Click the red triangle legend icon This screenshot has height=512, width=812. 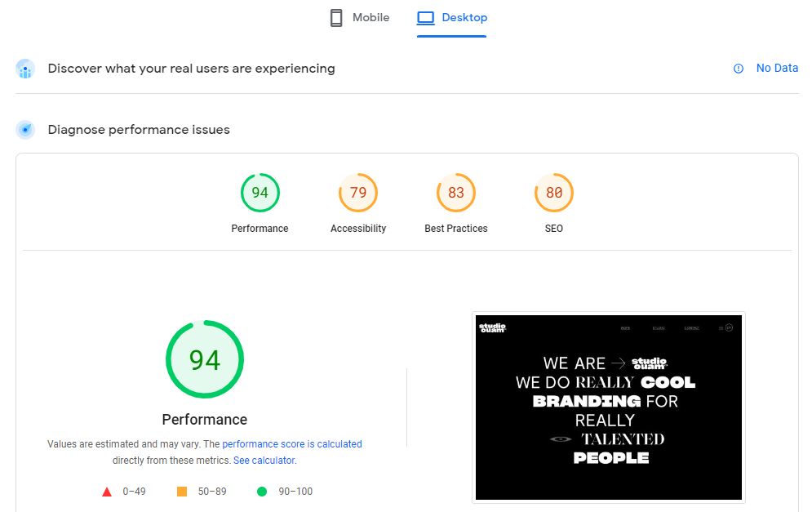coord(107,491)
